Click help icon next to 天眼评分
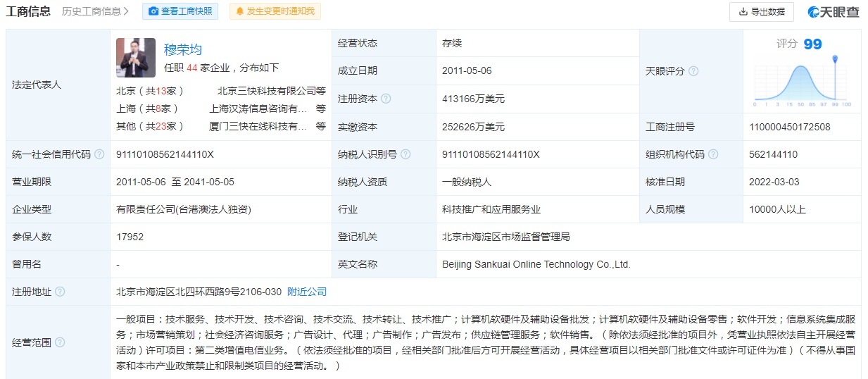This screenshot has height=379, width=868. tap(693, 71)
